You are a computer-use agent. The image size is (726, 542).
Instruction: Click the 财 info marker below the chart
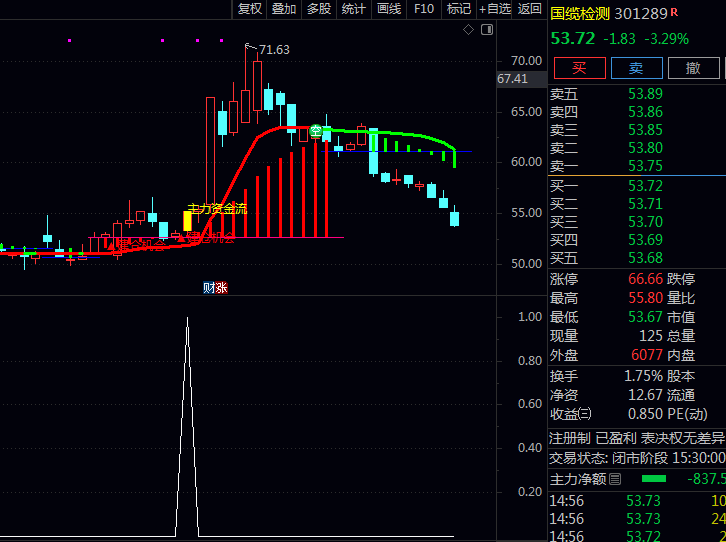point(209,288)
